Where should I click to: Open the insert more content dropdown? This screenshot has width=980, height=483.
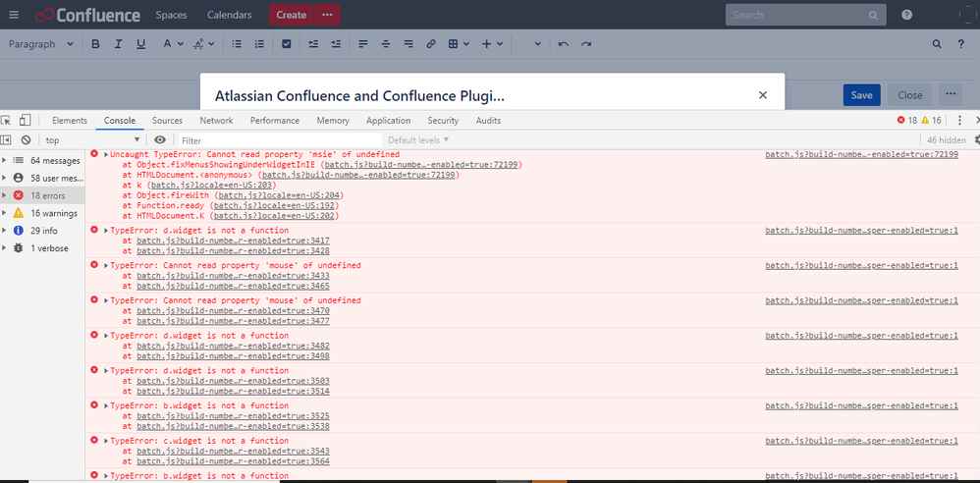pos(493,44)
